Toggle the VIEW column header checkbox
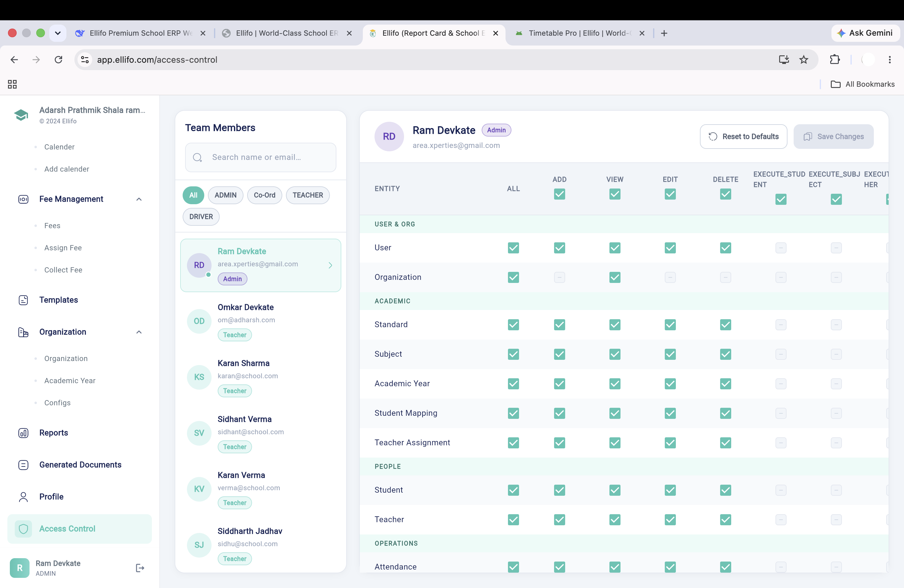The image size is (904, 588). [x=615, y=194]
